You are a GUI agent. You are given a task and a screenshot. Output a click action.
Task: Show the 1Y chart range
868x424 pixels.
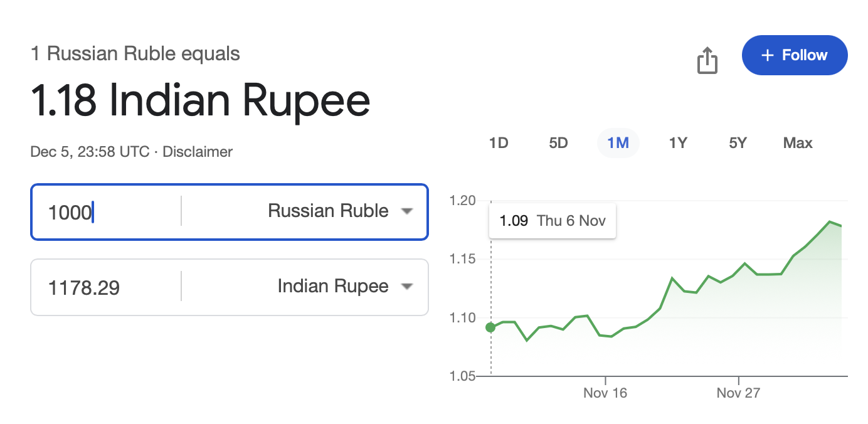click(678, 143)
